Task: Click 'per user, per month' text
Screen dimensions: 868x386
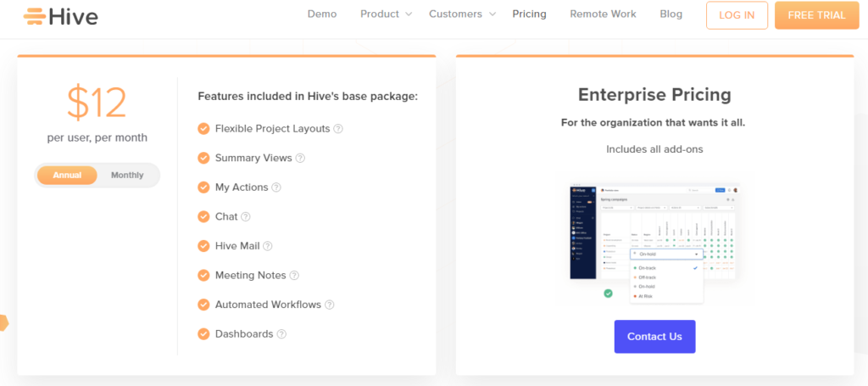Action: tap(97, 138)
